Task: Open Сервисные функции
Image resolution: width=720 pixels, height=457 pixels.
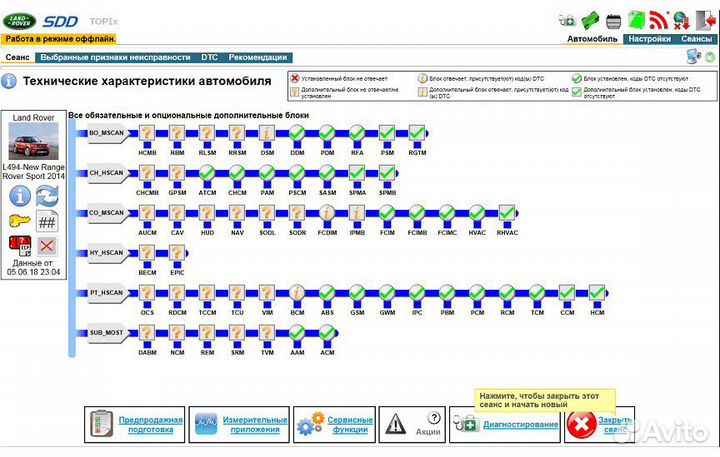Action: tap(350, 425)
